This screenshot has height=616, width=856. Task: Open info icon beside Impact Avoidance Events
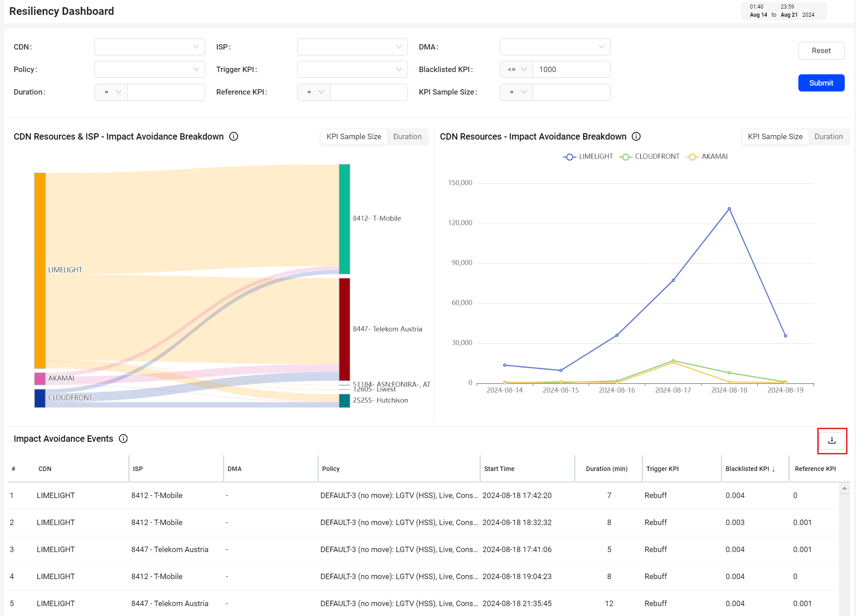[123, 439]
